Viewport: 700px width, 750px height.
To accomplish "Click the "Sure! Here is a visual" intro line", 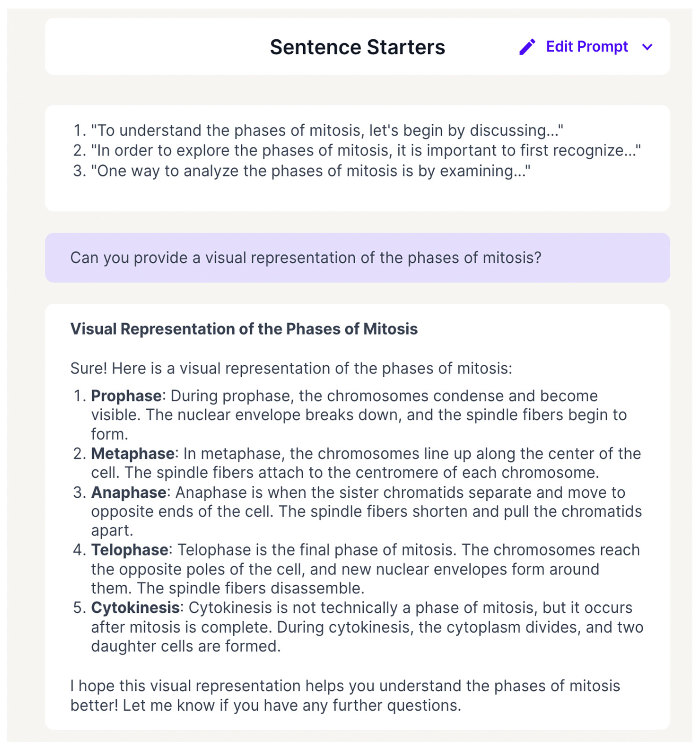I will [291, 368].
